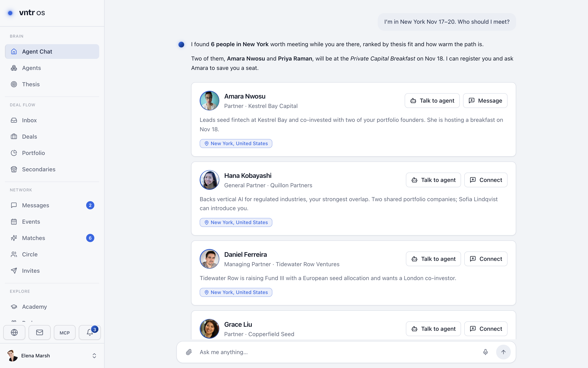Image resolution: width=588 pixels, height=368 pixels.
Task: View the 6 Matches
Action: [x=52, y=238]
